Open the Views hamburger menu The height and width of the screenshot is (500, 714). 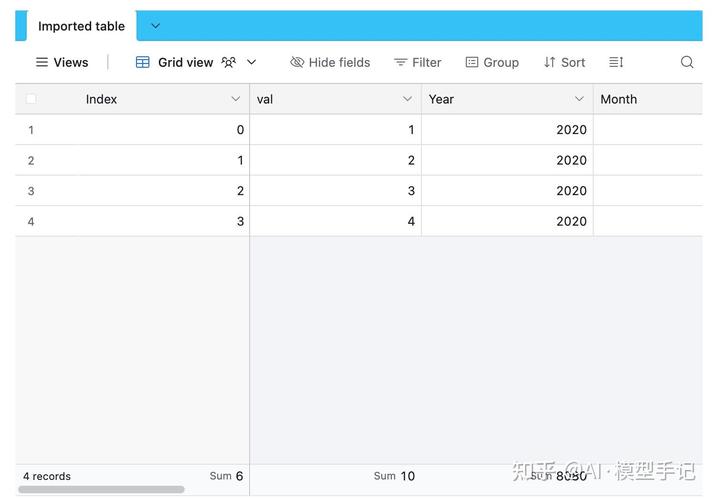(42, 62)
